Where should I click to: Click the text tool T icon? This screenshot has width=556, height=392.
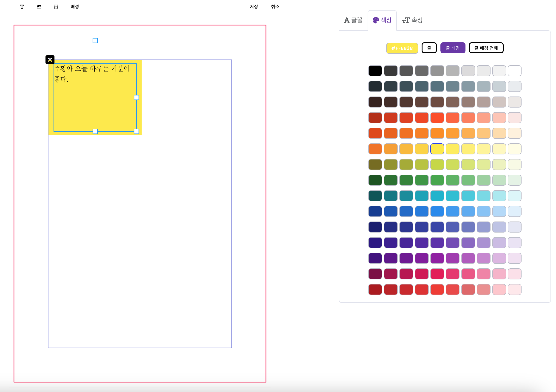tap(22, 6)
